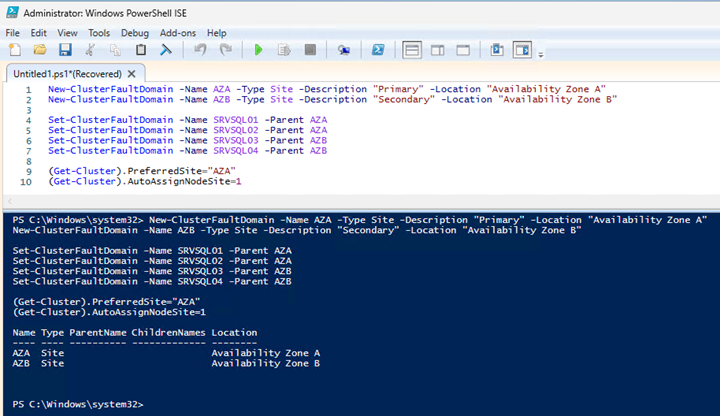Image resolution: width=720 pixels, height=416 pixels.
Task: Open the Add-ons menu
Action: 178,33
